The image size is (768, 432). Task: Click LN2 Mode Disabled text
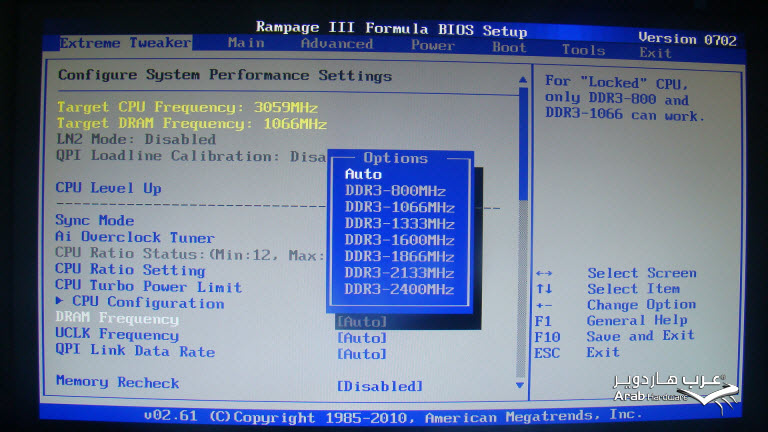(136, 139)
